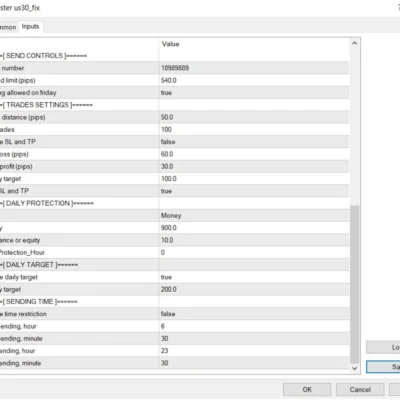
Task: Select the spread limit value 540.0
Action: coord(169,80)
